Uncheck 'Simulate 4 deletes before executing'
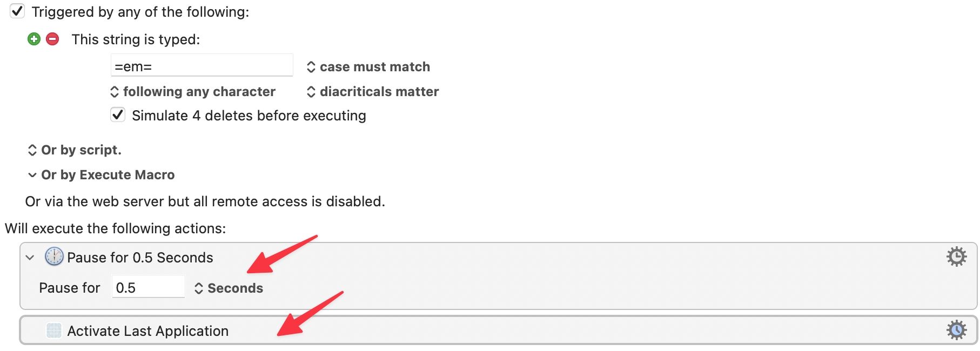This screenshot has height=351, width=980. point(118,115)
